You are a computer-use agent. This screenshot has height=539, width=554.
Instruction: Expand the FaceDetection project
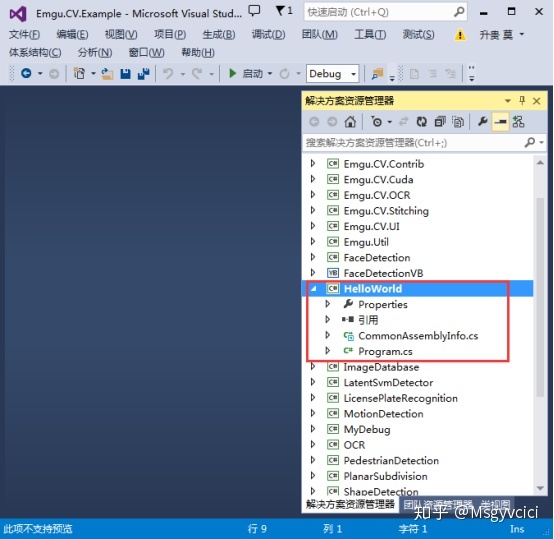click(313, 257)
